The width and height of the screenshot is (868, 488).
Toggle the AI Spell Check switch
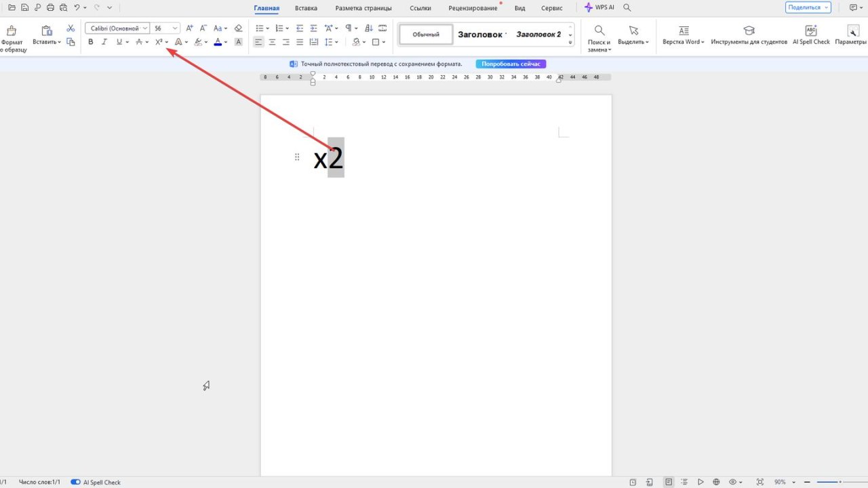click(x=75, y=482)
